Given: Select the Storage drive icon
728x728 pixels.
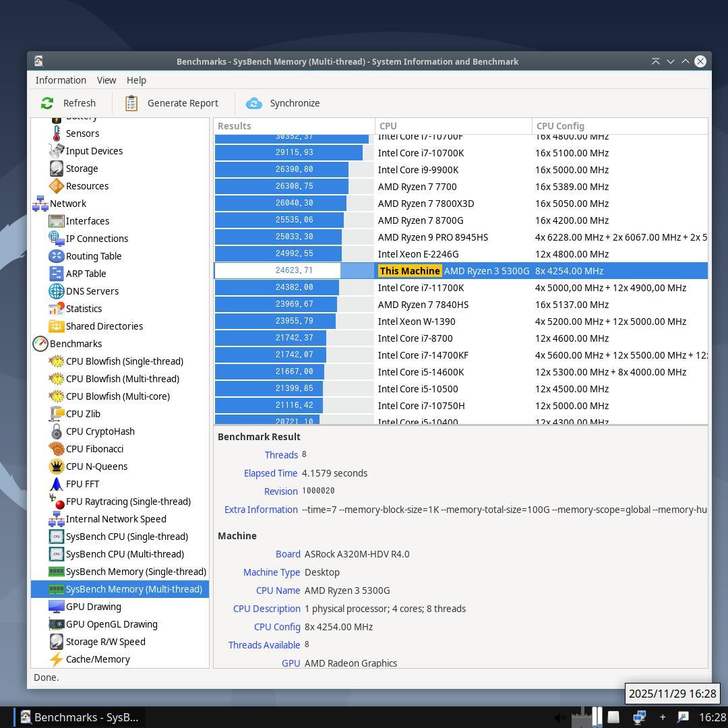Looking at the screenshot, I should (x=57, y=169).
